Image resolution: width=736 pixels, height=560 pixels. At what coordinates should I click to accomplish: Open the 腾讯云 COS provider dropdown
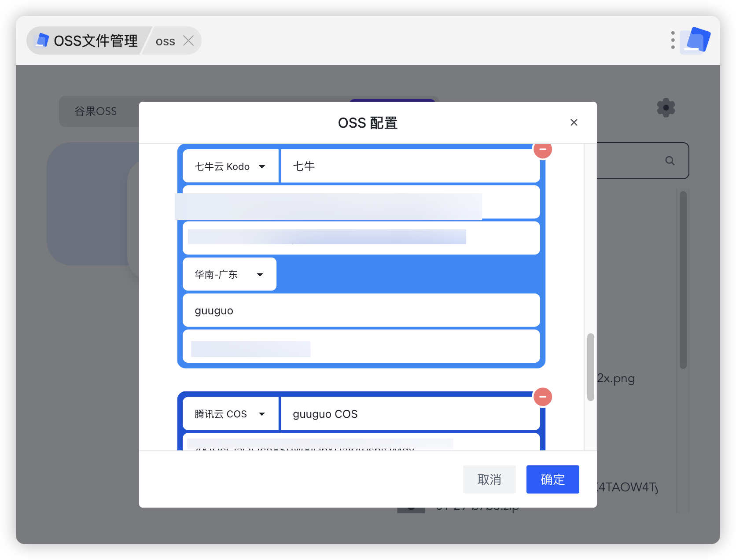[x=231, y=414]
